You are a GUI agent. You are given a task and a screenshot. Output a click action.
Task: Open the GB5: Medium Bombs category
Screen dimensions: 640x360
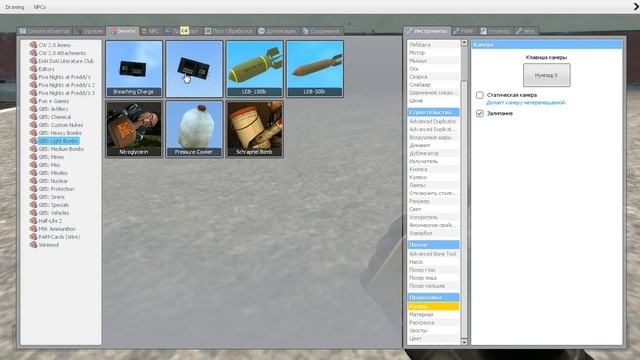pyautogui.click(x=61, y=149)
